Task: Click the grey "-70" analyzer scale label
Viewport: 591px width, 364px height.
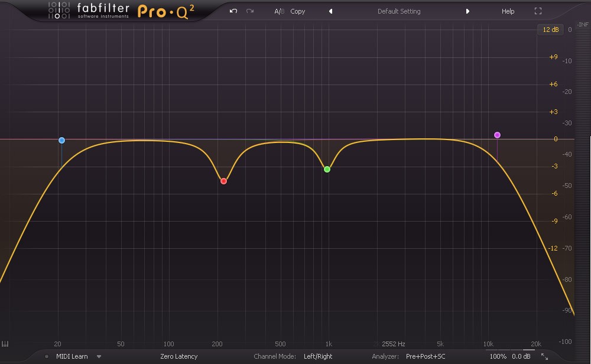Action: (567, 248)
